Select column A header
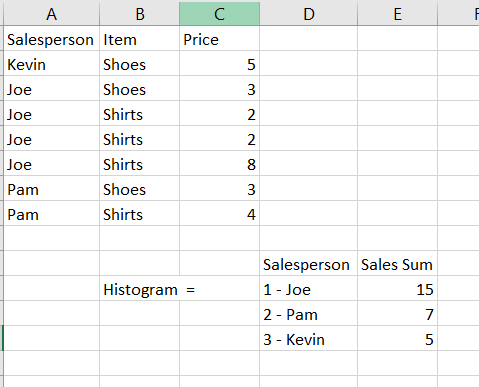This screenshot has width=479, height=387. tap(51, 14)
